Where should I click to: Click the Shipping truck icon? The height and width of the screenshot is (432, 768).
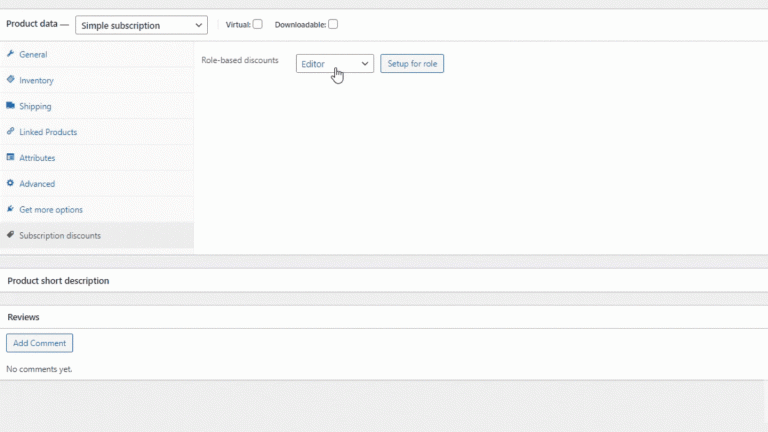(x=10, y=105)
